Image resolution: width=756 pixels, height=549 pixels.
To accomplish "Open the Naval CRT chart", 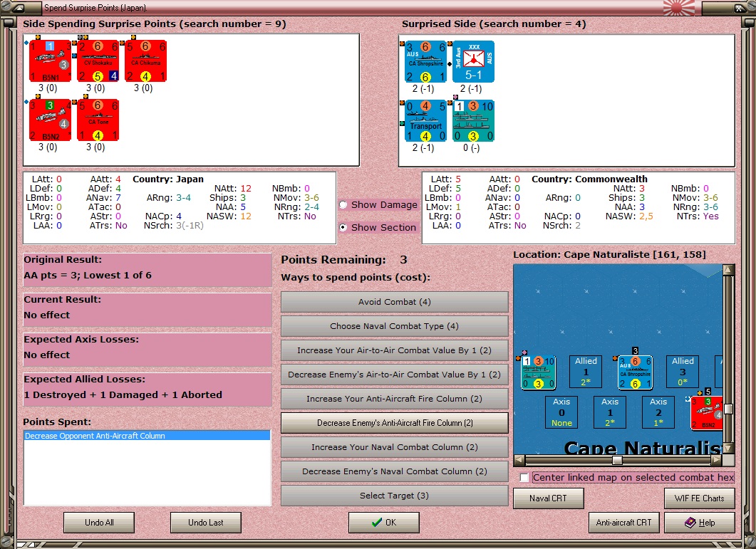I will tap(548, 498).
